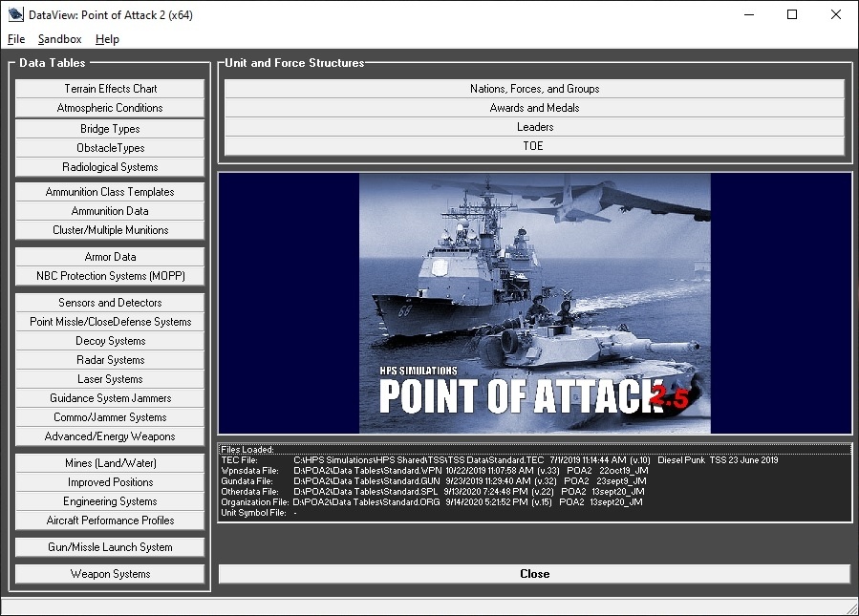Open ObstacleTypes table
The height and width of the screenshot is (616, 859).
click(x=110, y=148)
